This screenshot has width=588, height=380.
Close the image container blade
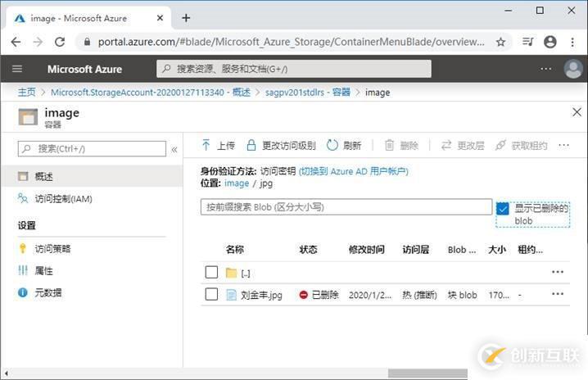point(577,111)
